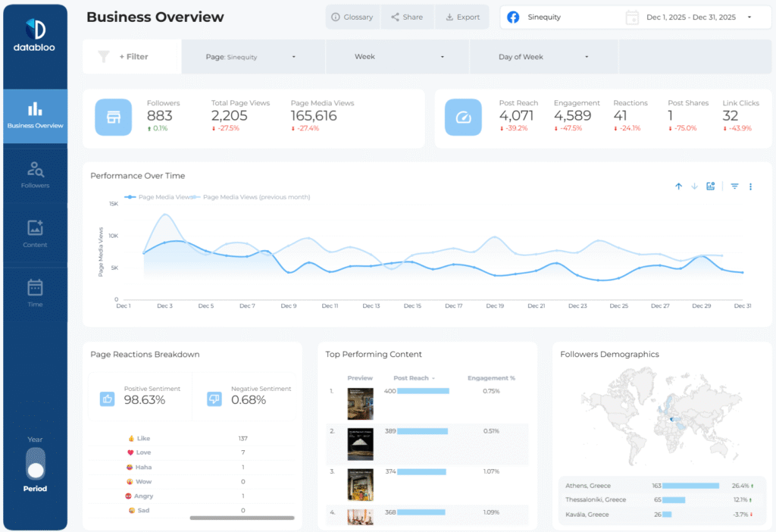The height and width of the screenshot is (532, 776).
Task: Export the dashboard
Action: pyautogui.click(x=462, y=17)
